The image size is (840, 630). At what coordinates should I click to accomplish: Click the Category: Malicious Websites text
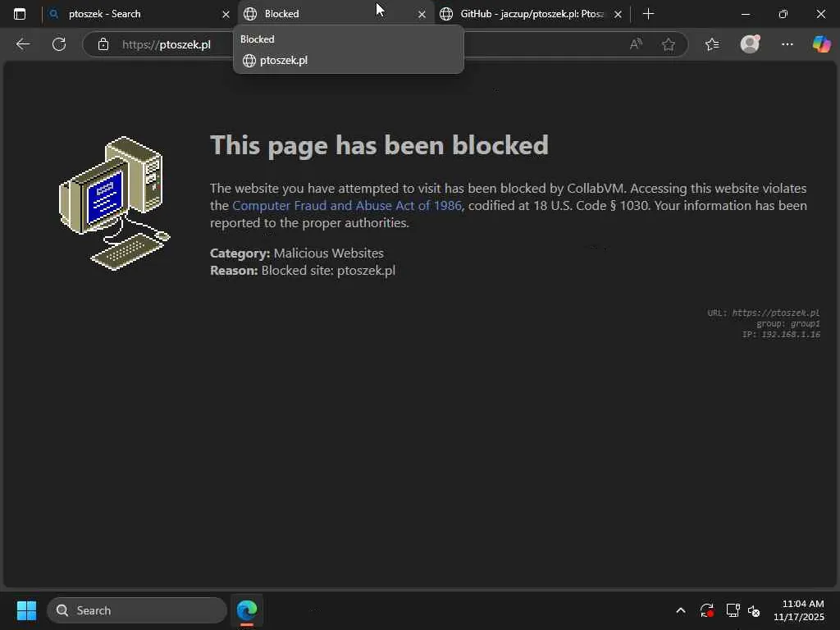[x=297, y=253]
